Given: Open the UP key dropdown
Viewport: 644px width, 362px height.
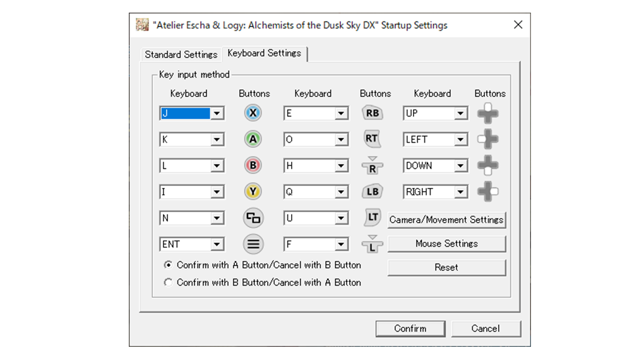Looking at the screenshot, I should click(460, 114).
